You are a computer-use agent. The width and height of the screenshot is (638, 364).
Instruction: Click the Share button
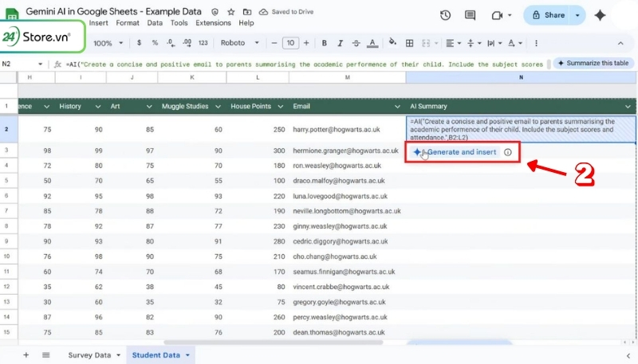click(548, 15)
